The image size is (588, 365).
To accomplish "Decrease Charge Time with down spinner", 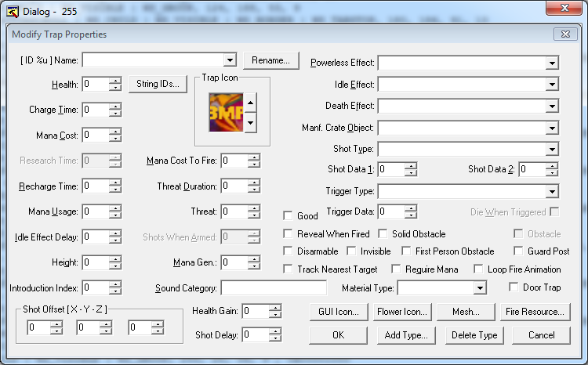I will [x=115, y=113].
